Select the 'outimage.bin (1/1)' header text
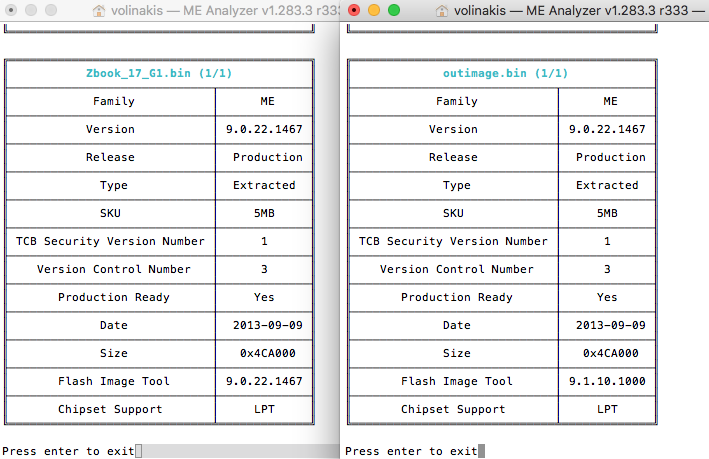 pos(505,73)
